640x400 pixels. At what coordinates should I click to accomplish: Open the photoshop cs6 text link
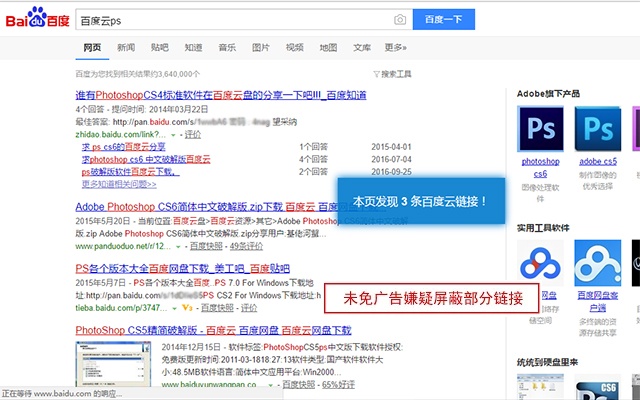pos(540,168)
